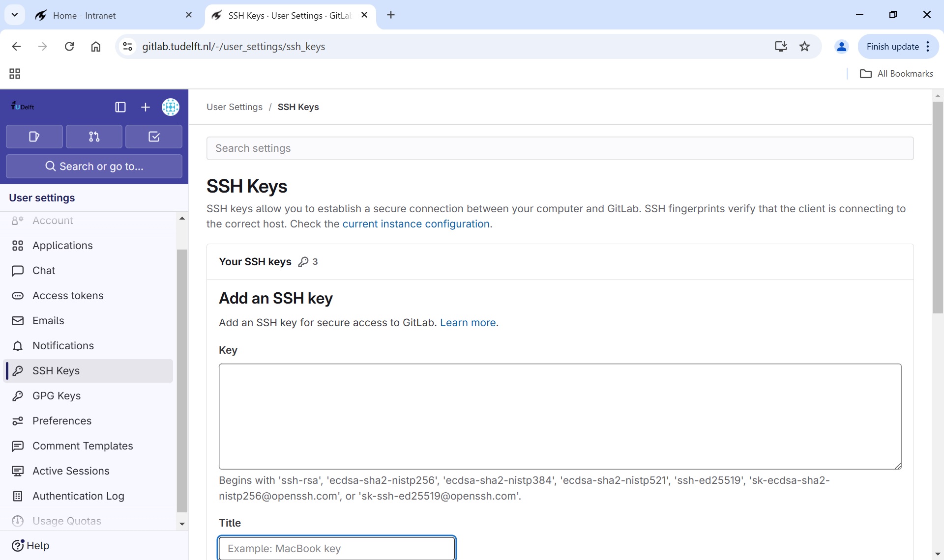Click the page scrollbar down arrow
This screenshot has width=944, height=560.
(x=938, y=554)
